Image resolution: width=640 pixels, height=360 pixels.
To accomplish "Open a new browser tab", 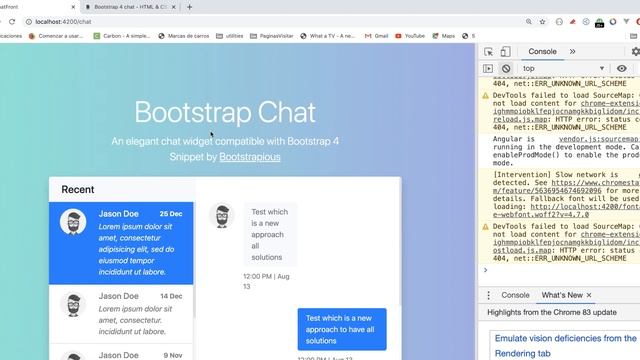I will 189,7.
